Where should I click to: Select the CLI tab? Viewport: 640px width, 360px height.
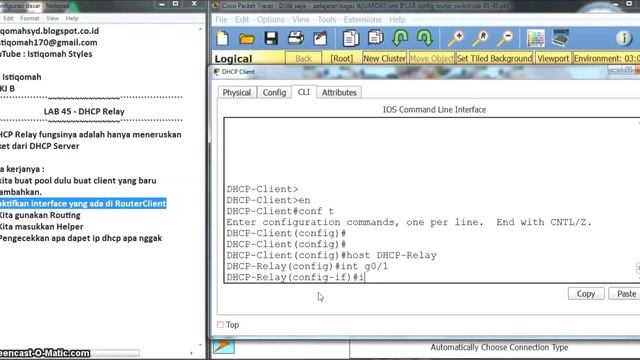click(304, 92)
